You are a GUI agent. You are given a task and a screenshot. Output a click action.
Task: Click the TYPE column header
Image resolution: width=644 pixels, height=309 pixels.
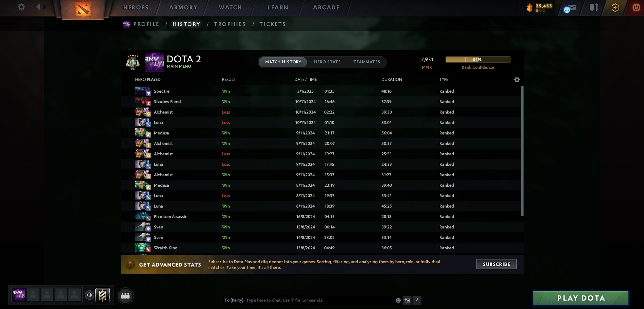pyautogui.click(x=444, y=80)
